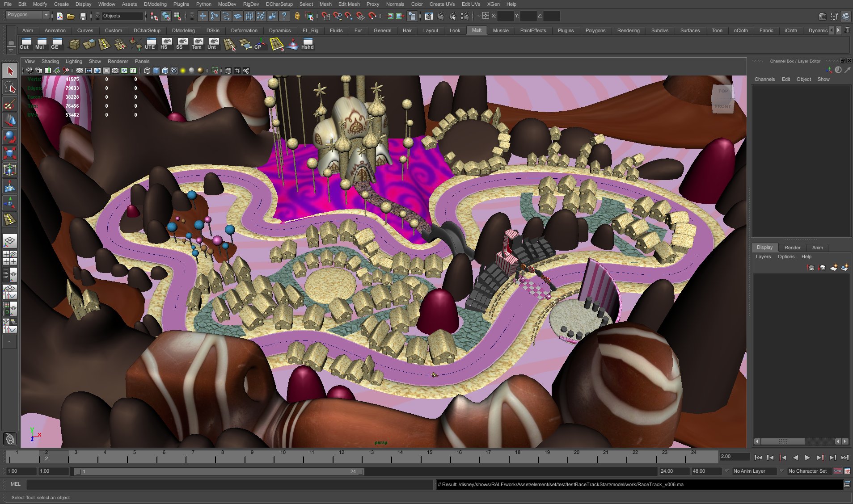This screenshot has height=504, width=853.
Task: Open the Edit Mesh menu
Action: coord(349,4)
